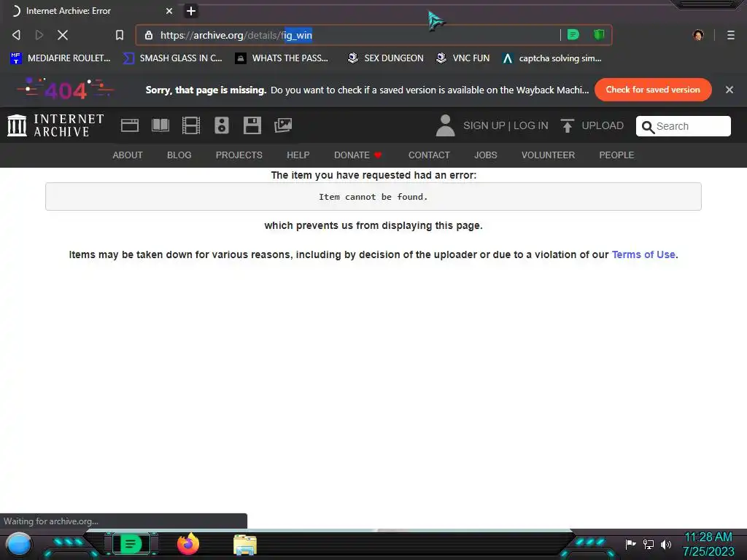The width and height of the screenshot is (747, 560).
Task: Click the volume speaker tray icon
Action: (x=666, y=544)
